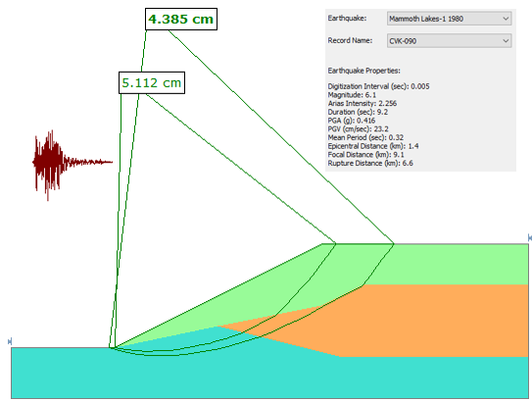Select the PGA (g): 0.416 line
This screenshot has width=532, height=401.
[352, 121]
